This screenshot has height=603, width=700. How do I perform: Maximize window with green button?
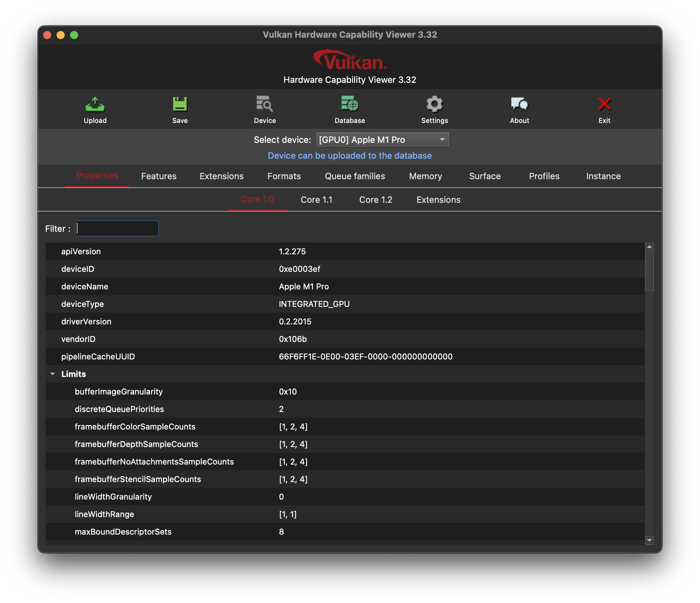point(74,35)
